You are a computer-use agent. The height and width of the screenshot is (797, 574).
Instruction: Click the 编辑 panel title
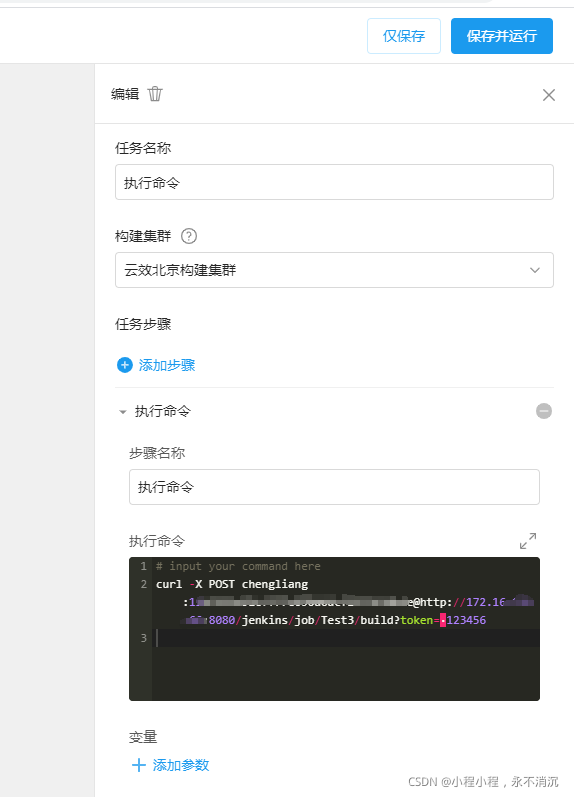click(125, 94)
